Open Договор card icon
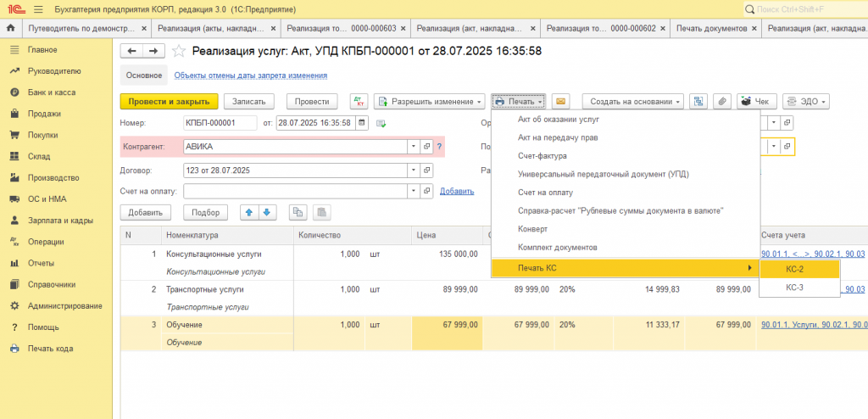868x419 pixels. pos(426,170)
